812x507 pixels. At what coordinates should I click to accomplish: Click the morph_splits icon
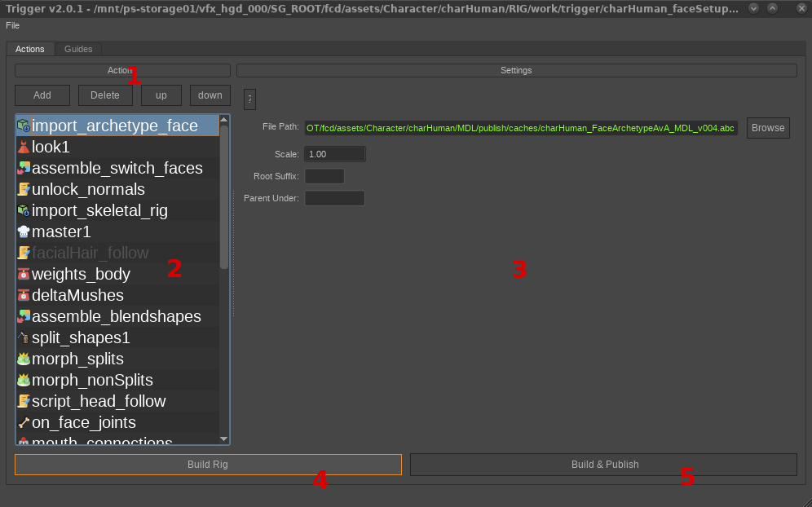pyautogui.click(x=24, y=359)
